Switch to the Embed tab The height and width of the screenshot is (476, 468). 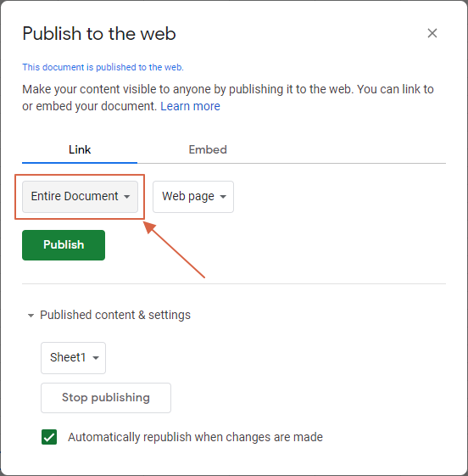click(x=208, y=149)
